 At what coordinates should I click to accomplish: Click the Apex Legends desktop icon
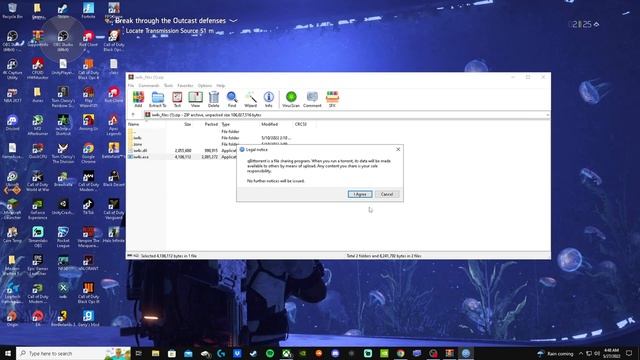tap(113, 125)
